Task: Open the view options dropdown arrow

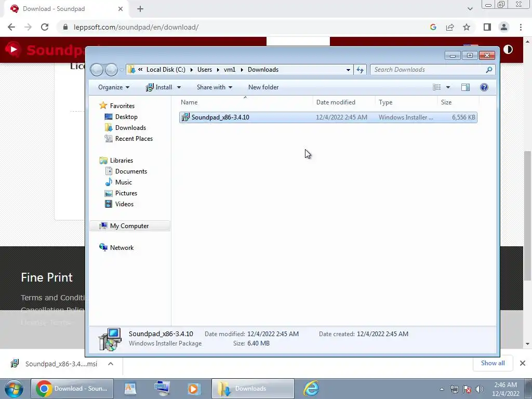Action: (x=448, y=87)
